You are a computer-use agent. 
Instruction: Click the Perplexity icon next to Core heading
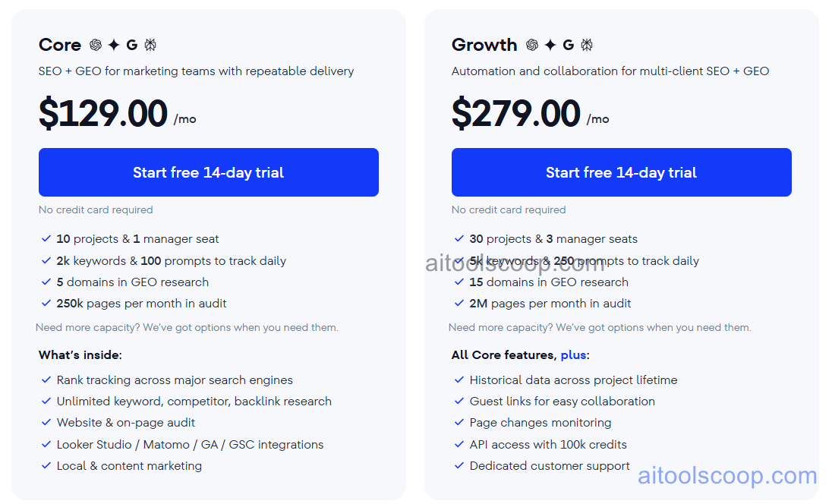(x=150, y=45)
